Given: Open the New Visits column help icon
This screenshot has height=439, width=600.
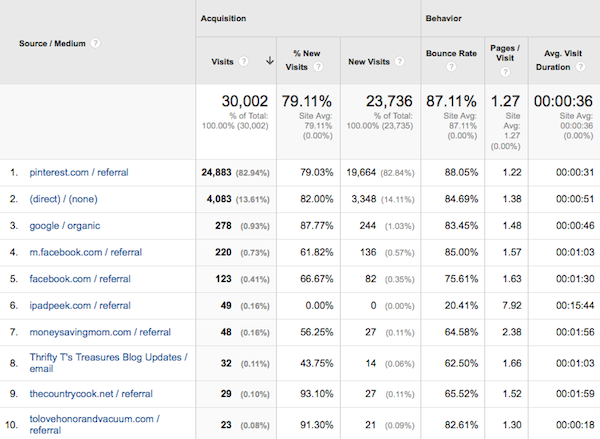Looking at the screenshot, I should 398,61.
